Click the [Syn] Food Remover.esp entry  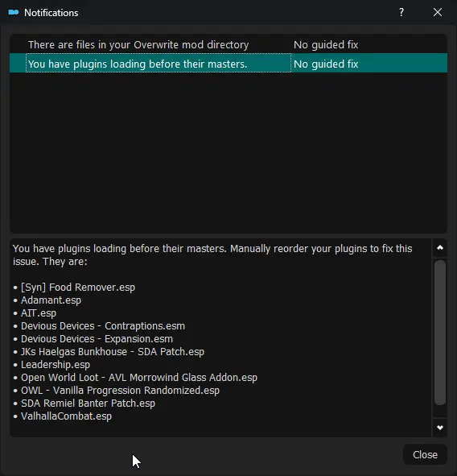click(x=77, y=288)
